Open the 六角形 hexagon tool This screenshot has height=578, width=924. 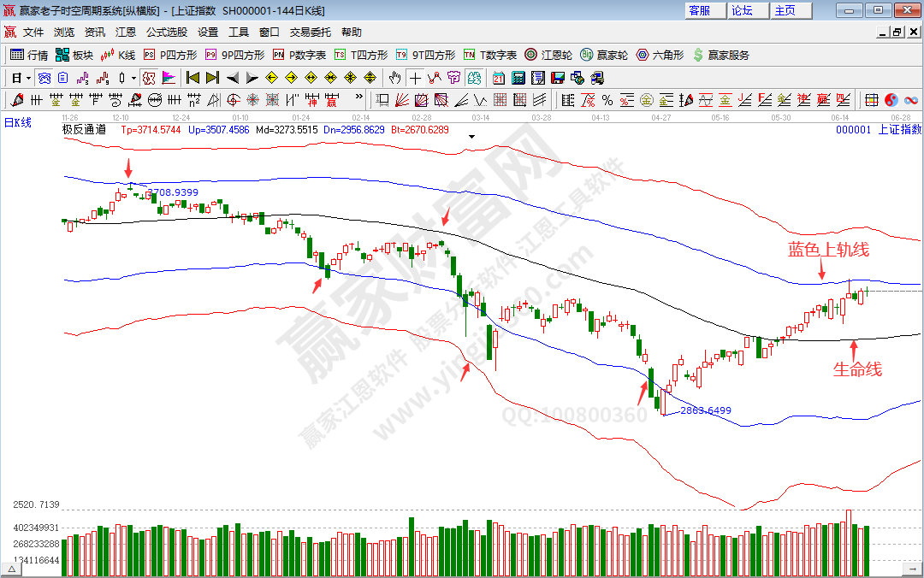tap(660, 55)
